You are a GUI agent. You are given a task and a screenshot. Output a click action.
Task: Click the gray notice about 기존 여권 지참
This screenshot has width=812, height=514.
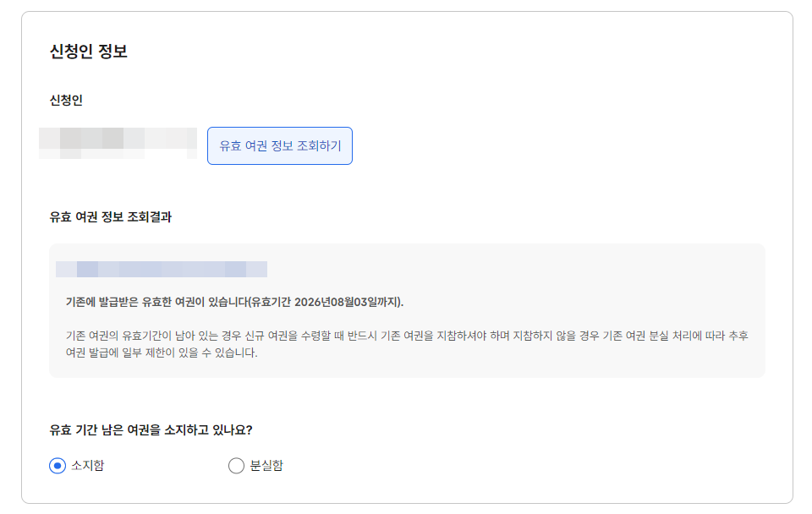[x=406, y=342]
